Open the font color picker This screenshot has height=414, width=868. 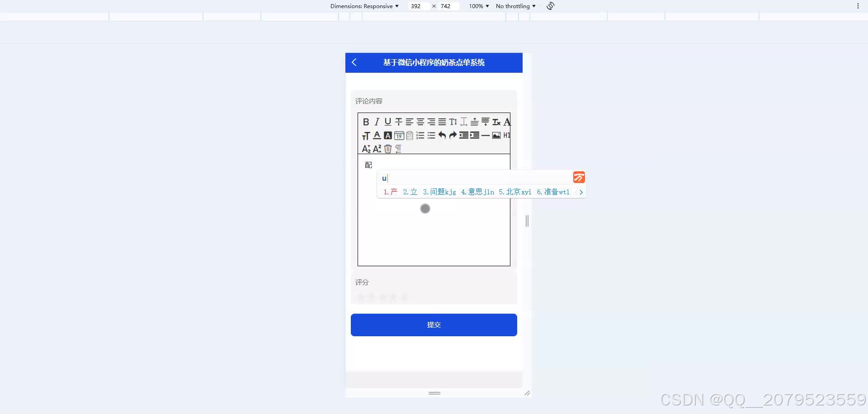377,135
